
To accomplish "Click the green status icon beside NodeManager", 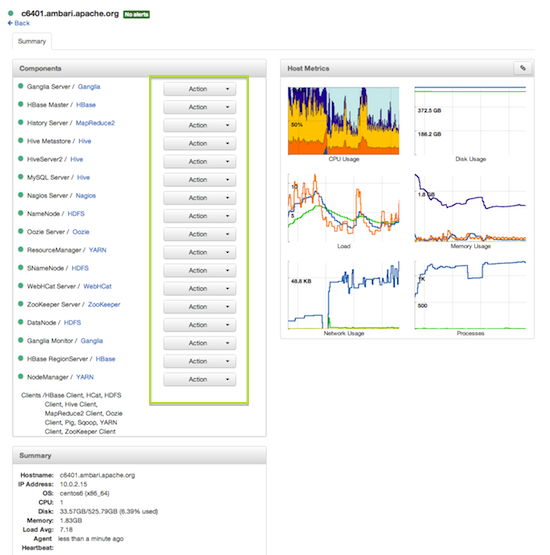I will click(x=21, y=376).
